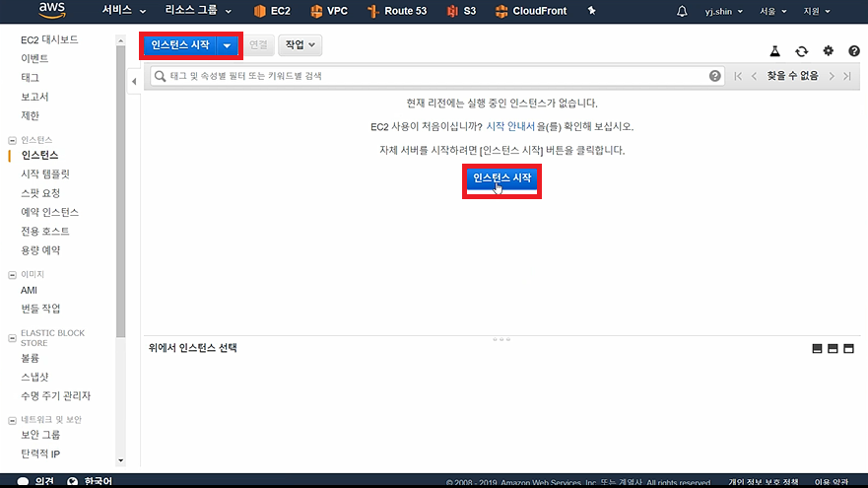868x488 pixels.
Task: Focus the tag and attribute search field
Action: coord(436,76)
